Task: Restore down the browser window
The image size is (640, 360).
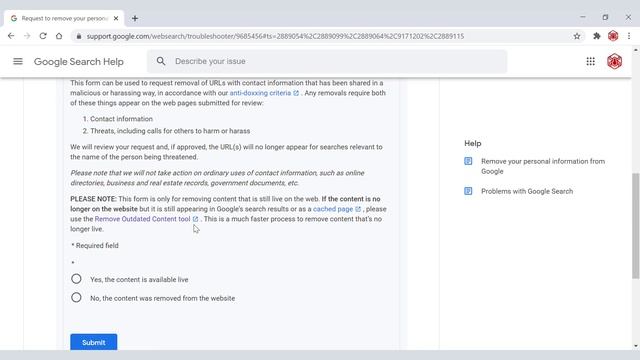Action: [605, 17]
